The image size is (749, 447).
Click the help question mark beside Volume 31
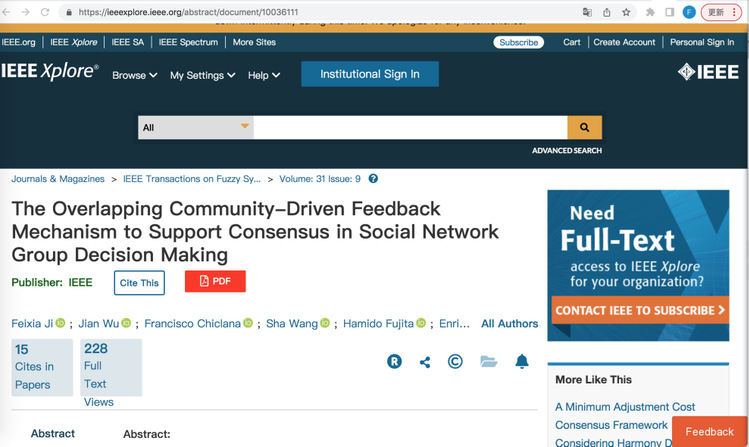pyautogui.click(x=373, y=179)
